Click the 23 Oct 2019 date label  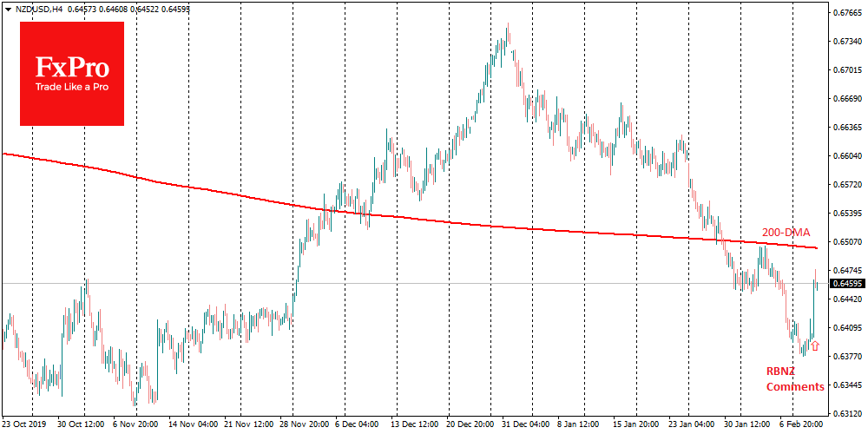click(25, 426)
